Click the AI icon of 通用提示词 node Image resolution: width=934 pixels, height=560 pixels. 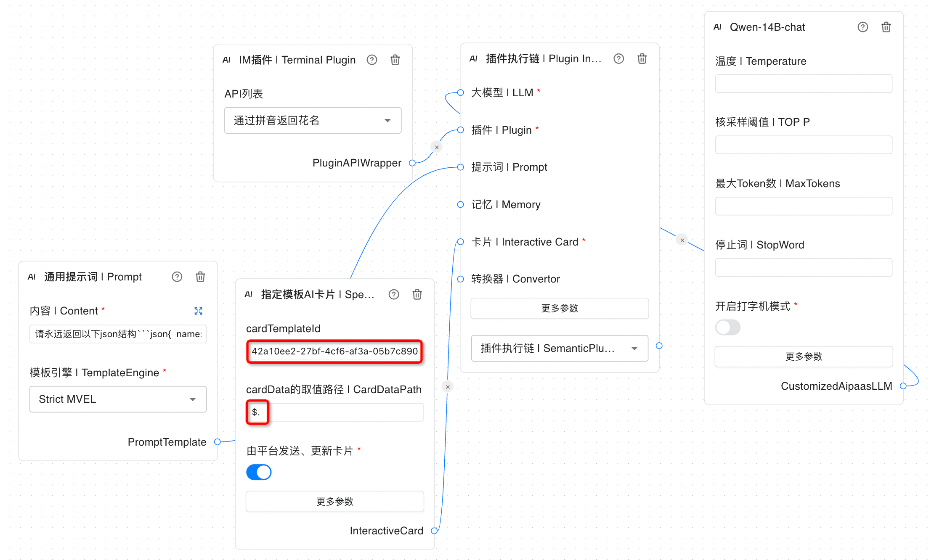click(32, 277)
